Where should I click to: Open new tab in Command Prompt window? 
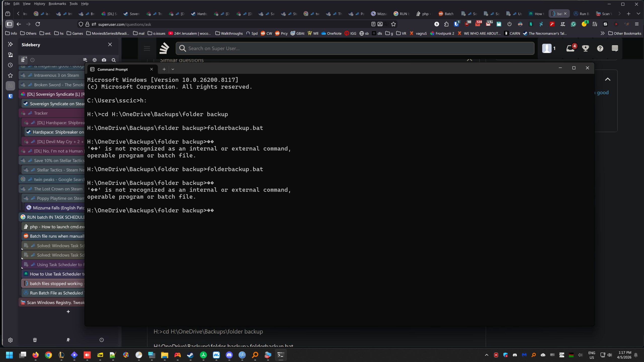[164, 69]
